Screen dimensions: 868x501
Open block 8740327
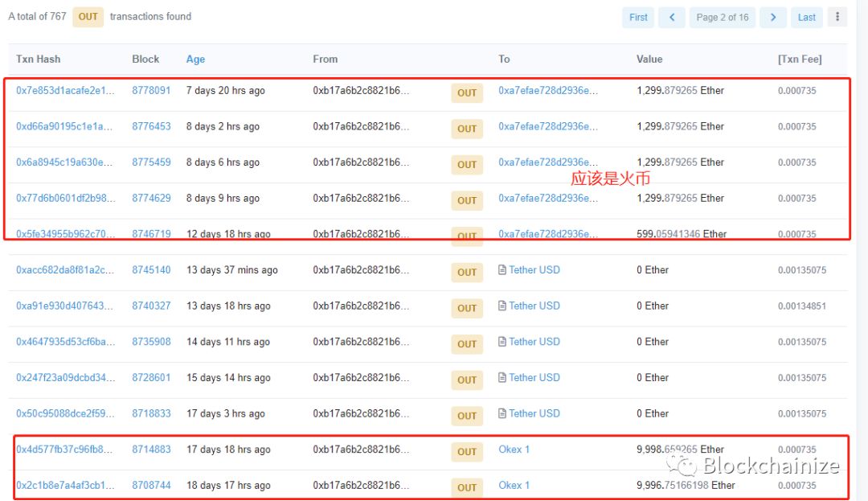coord(151,306)
